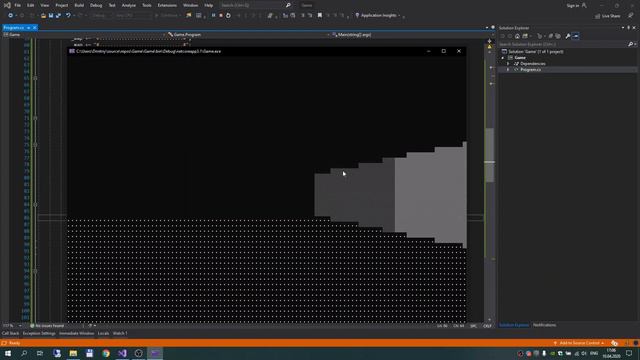Open the Debug menu
The height and width of the screenshot is (360, 640).
click(96, 5)
